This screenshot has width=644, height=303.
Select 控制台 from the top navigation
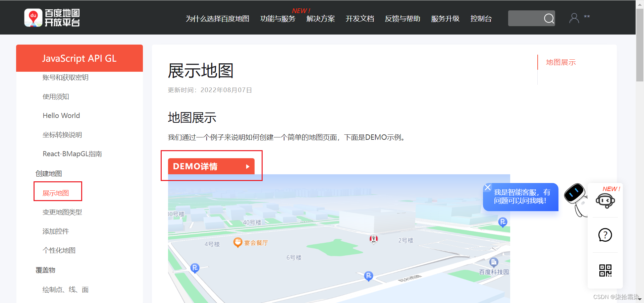[x=481, y=19]
